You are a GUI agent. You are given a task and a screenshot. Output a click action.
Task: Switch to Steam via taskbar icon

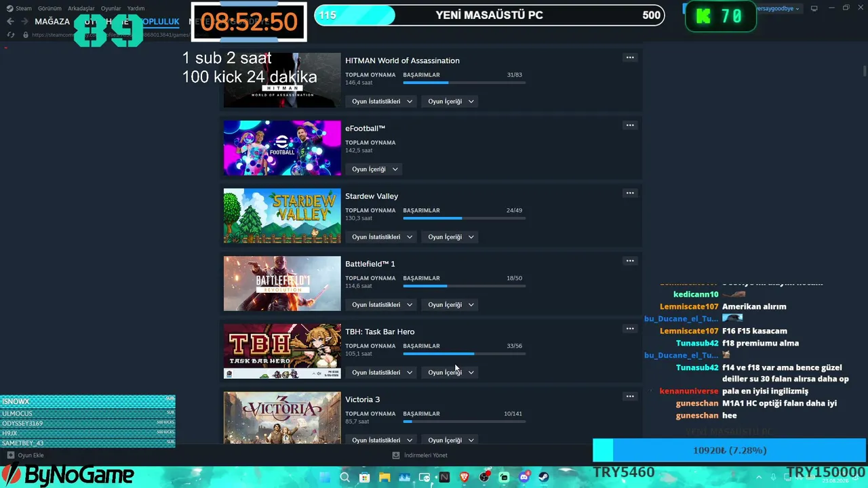pos(544,477)
